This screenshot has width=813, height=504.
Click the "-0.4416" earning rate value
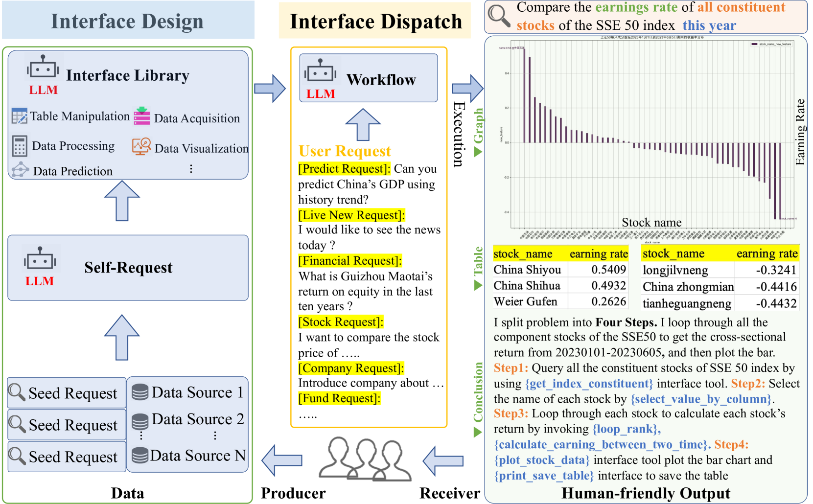776,287
